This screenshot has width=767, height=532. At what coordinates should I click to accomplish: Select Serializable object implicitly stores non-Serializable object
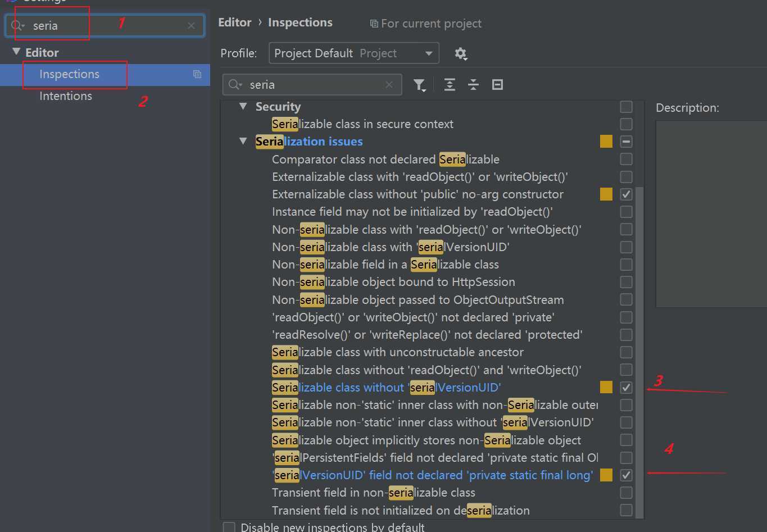tap(426, 440)
